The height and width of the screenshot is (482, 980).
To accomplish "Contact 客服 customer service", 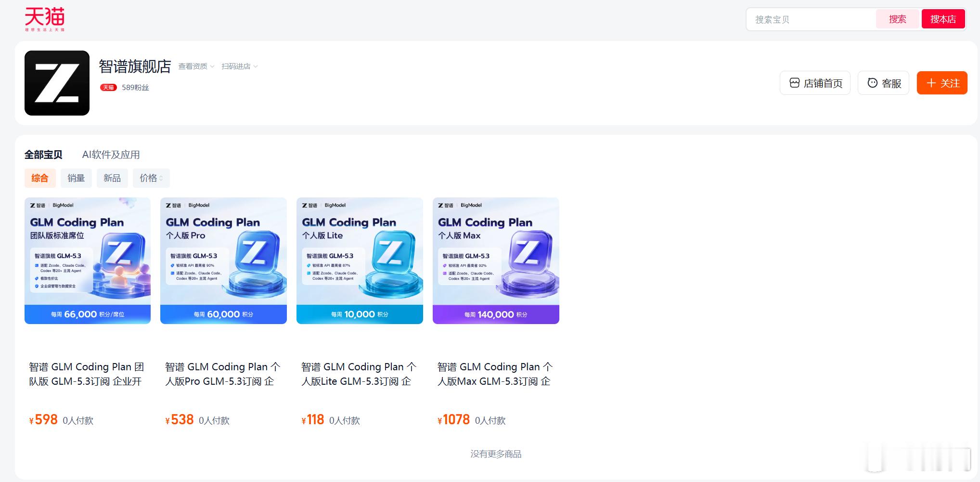I will click(x=883, y=83).
